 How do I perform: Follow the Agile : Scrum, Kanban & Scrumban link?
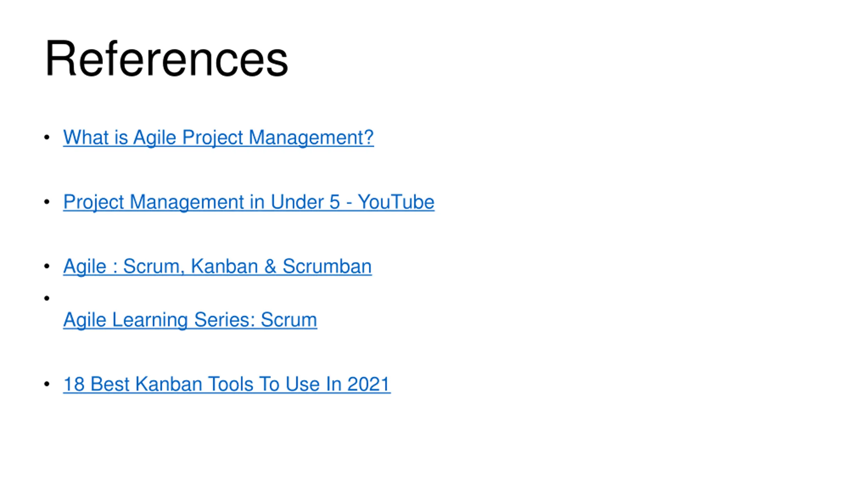click(217, 266)
